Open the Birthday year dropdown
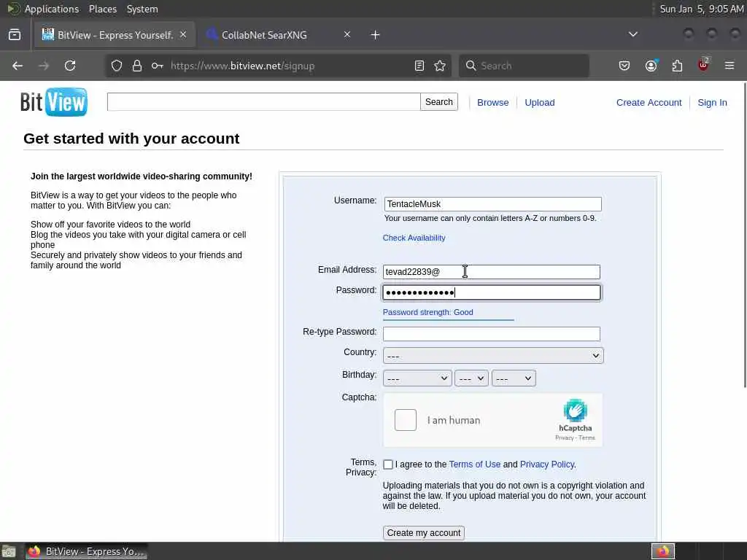Image resolution: width=747 pixels, height=560 pixels. [514, 378]
